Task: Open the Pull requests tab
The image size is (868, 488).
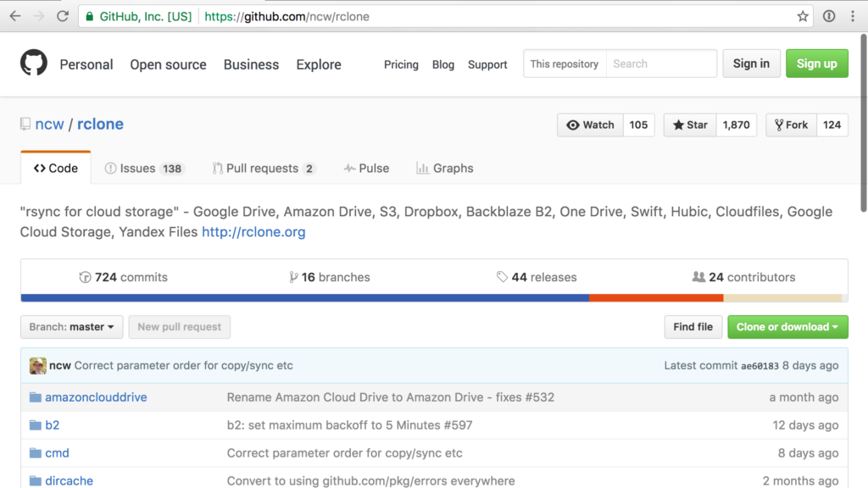Action: pyautogui.click(x=263, y=169)
